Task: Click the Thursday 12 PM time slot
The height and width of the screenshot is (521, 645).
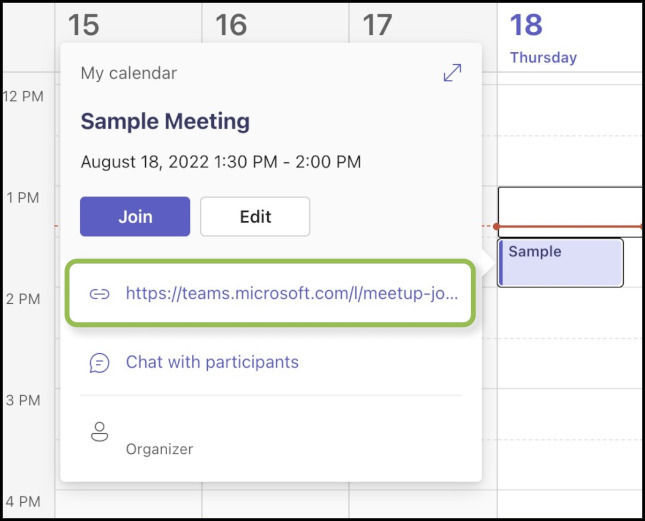Action: (x=570, y=110)
